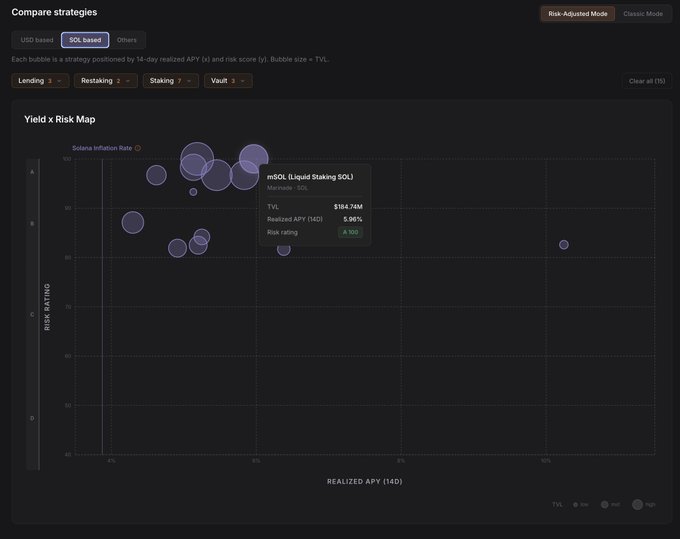Expand the Staking filter dropdown
Image resolution: width=680 pixels, height=539 pixels.
tap(170, 81)
